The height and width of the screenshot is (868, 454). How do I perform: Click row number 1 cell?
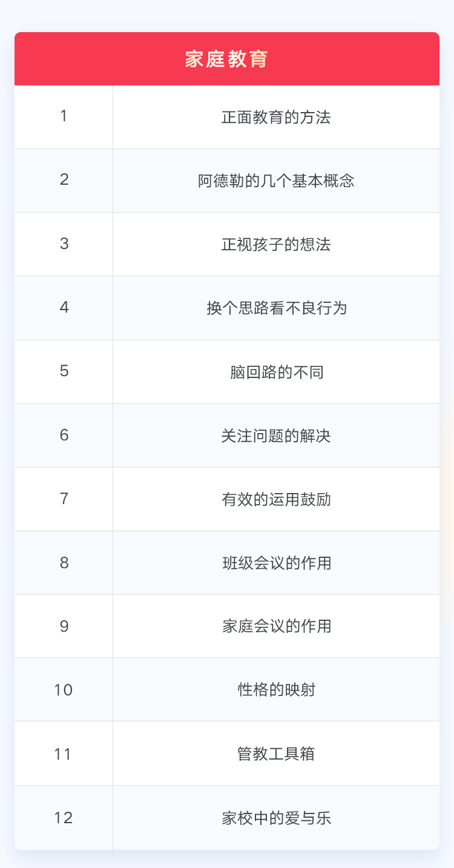pos(64,117)
